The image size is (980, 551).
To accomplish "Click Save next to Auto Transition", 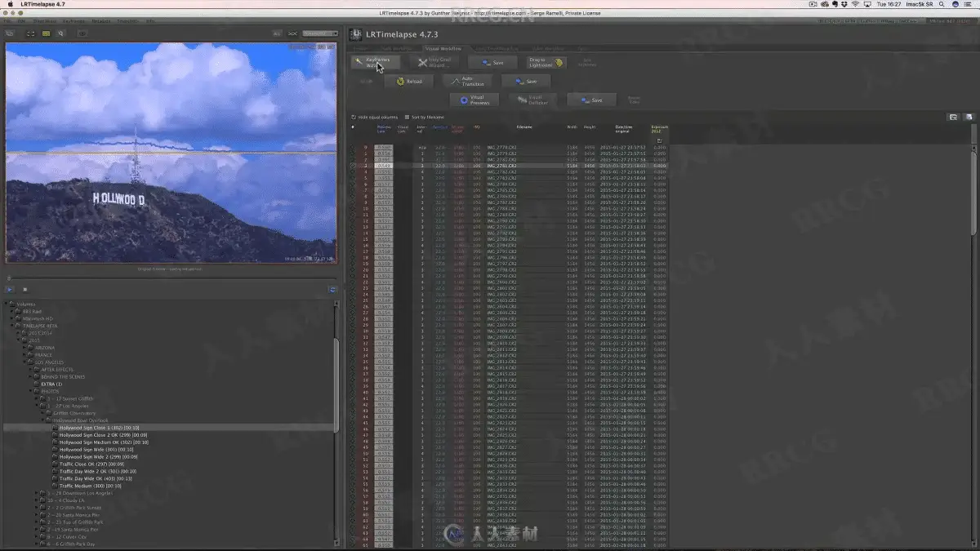I will [x=525, y=82].
